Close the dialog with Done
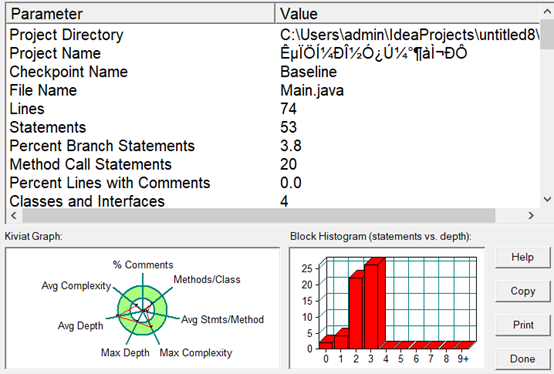Screen dimensions: 554x374 click(523, 359)
